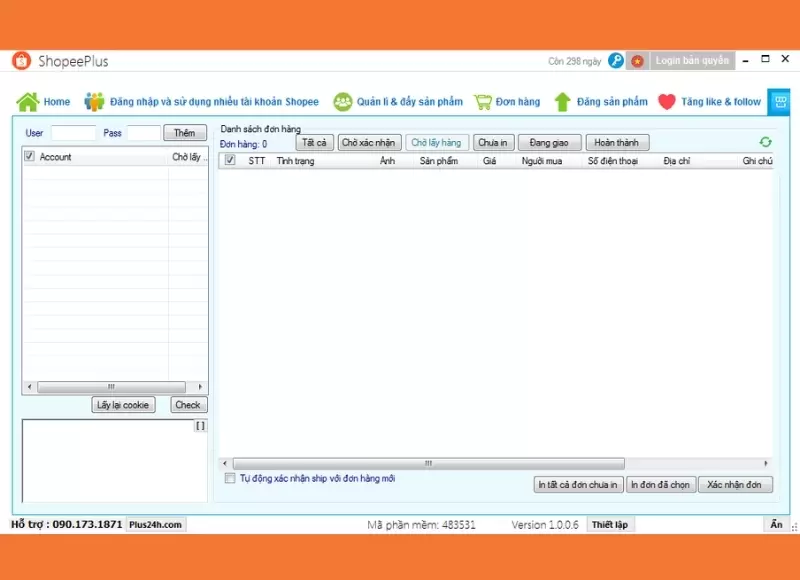Toggle the Account select-all checkbox
Image resolution: width=800 pixels, height=580 pixels.
pyautogui.click(x=30, y=156)
